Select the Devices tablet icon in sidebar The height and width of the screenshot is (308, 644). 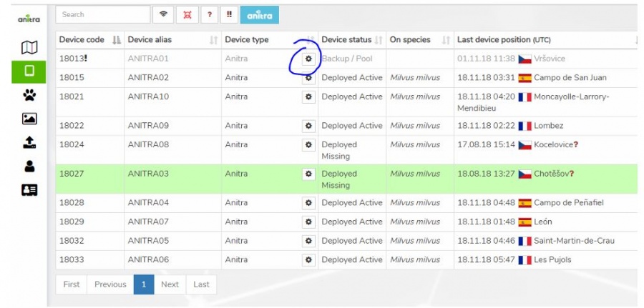pos(29,71)
